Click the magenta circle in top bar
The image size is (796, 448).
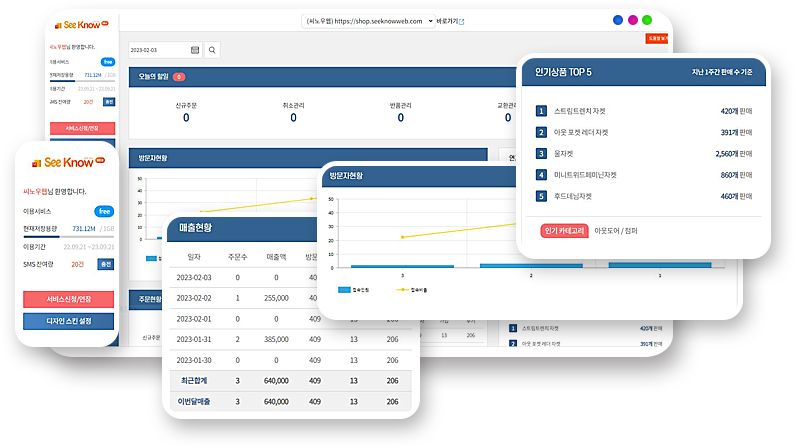click(x=632, y=20)
